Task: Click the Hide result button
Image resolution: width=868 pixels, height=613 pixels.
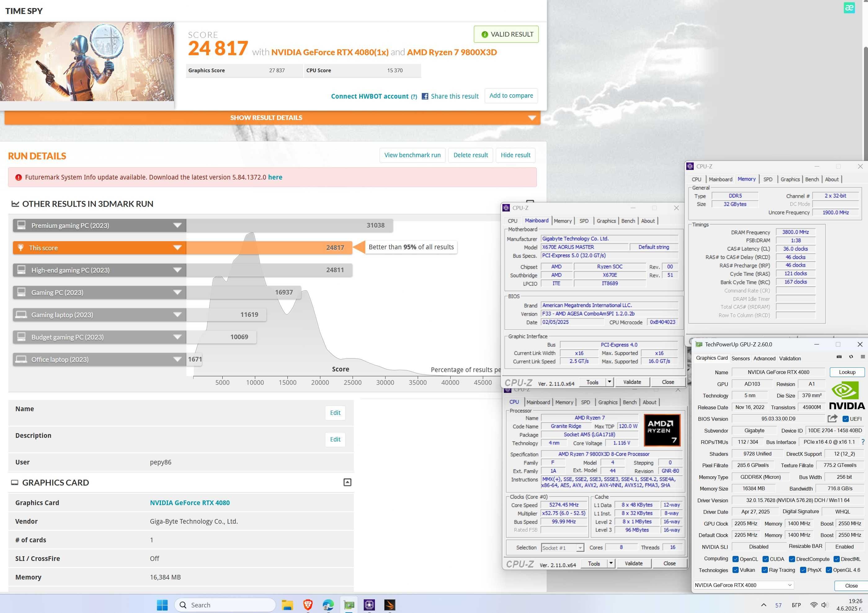Action: [x=515, y=155]
